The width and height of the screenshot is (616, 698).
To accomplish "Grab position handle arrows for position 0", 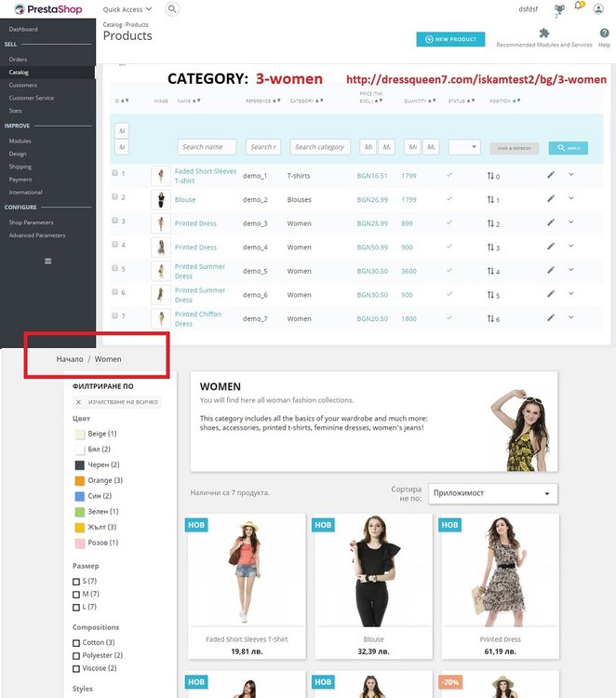I will pos(490,176).
